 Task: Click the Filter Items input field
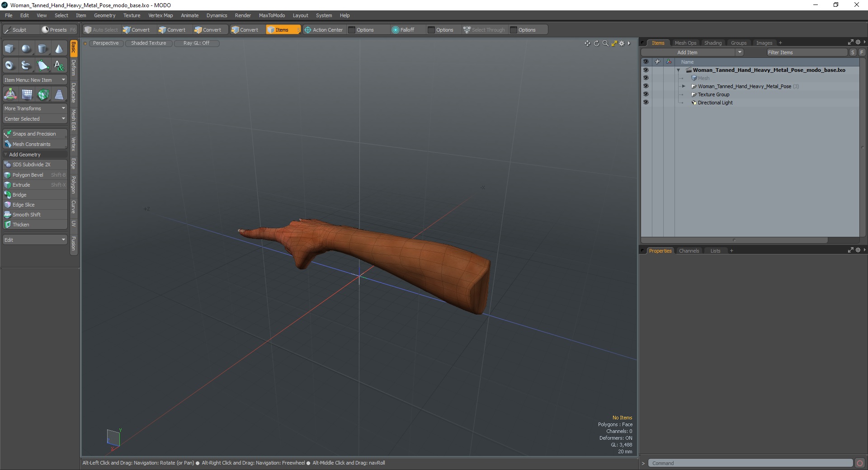(807, 52)
